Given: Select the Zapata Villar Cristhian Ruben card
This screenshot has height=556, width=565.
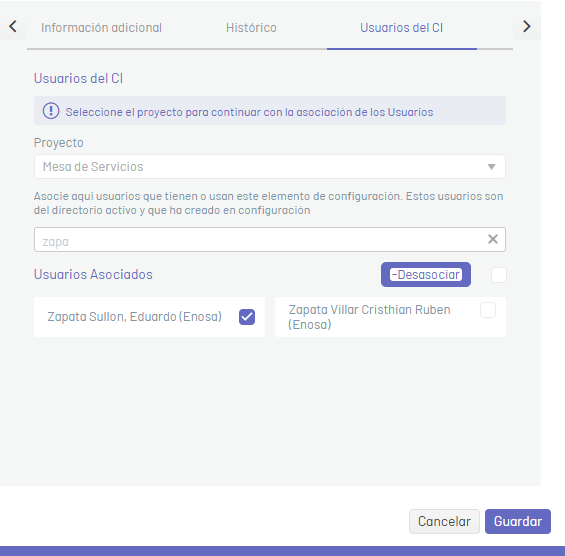Looking at the screenshot, I should click(390, 317).
